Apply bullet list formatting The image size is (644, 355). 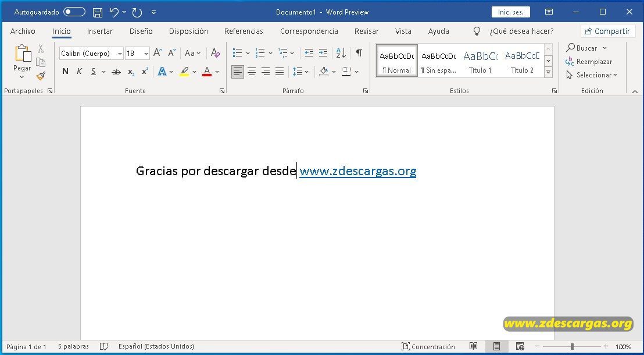[x=237, y=53]
